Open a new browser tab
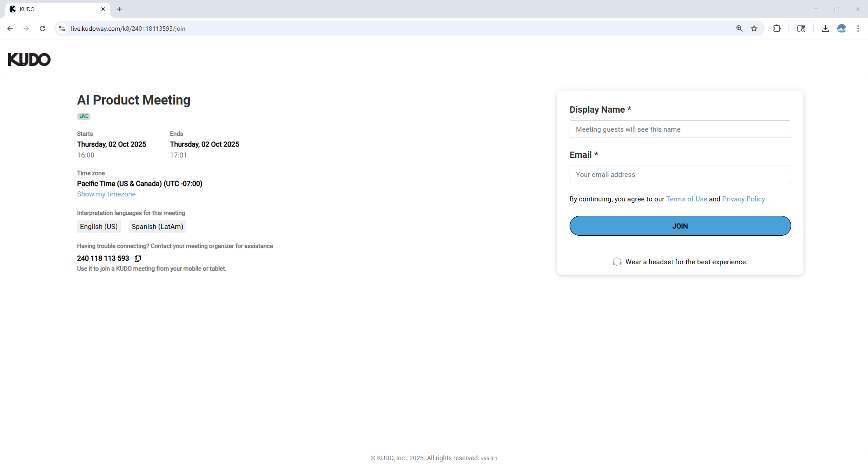 pos(119,9)
